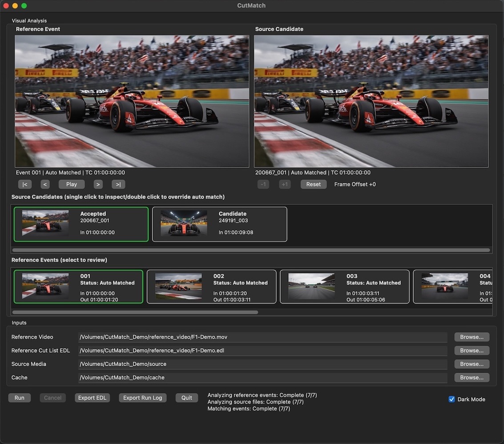This screenshot has width=504, height=444.
Task: Click the Cancel button
Action: click(x=53, y=398)
